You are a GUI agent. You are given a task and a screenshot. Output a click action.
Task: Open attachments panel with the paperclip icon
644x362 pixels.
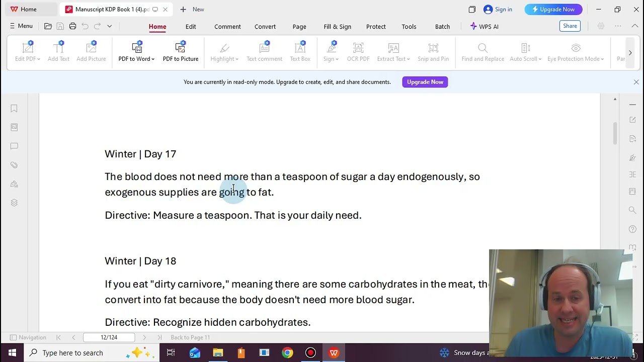click(x=14, y=165)
